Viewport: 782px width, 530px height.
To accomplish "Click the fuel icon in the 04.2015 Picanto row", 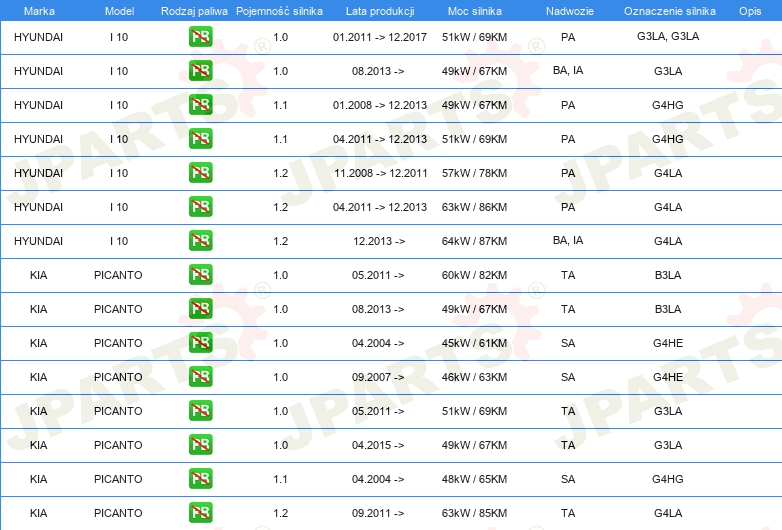I will point(200,444).
